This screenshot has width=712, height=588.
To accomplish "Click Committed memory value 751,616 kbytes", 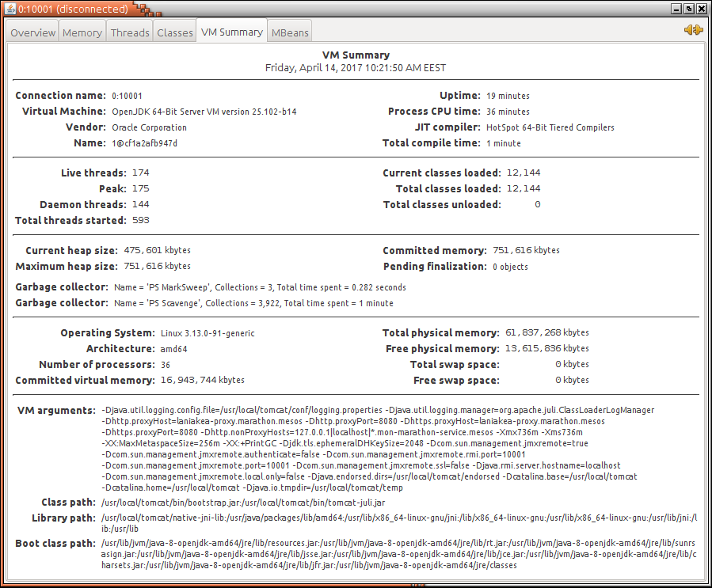I will (527, 250).
